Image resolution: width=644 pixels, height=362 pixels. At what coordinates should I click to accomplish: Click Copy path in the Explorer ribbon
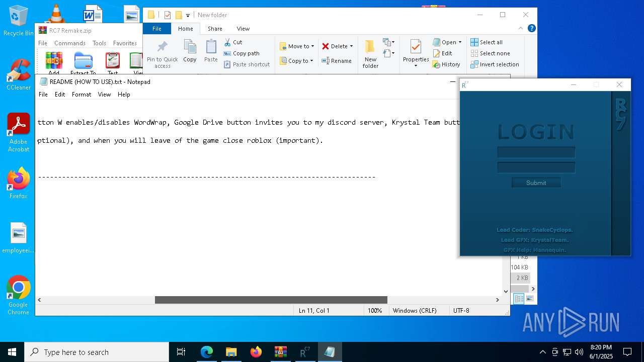point(242,53)
